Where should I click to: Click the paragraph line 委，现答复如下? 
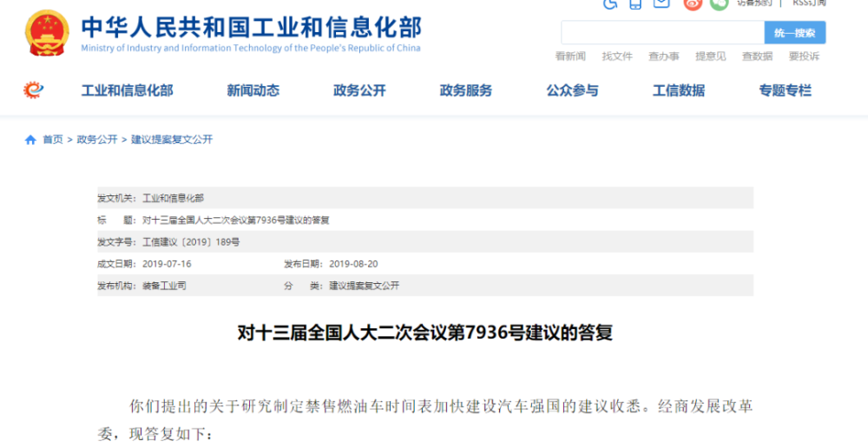[155, 435]
